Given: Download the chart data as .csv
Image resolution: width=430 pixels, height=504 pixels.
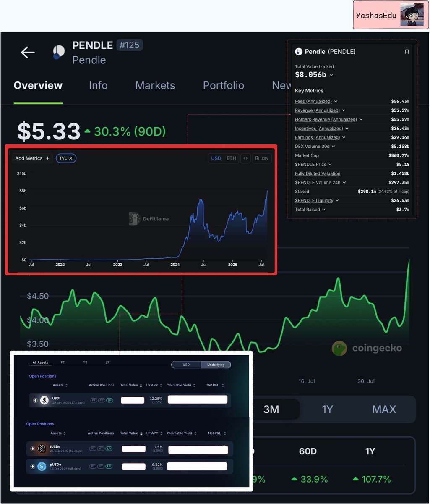Looking at the screenshot, I should pyautogui.click(x=262, y=158).
